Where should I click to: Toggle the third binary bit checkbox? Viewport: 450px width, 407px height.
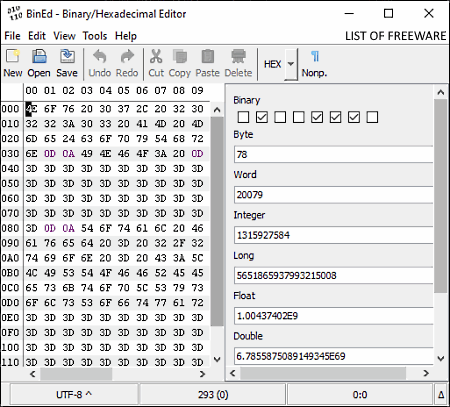point(280,117)
